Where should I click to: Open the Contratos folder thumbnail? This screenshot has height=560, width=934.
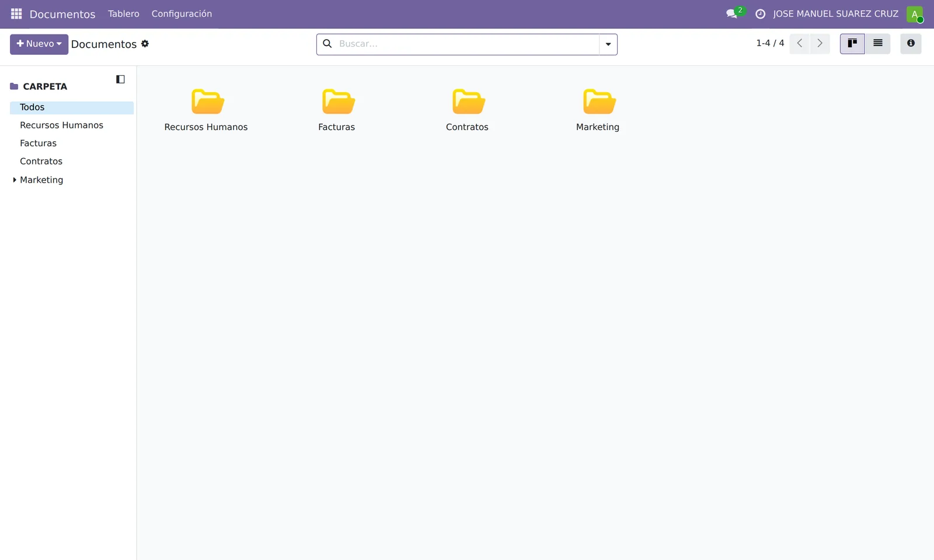coord(468,102)
